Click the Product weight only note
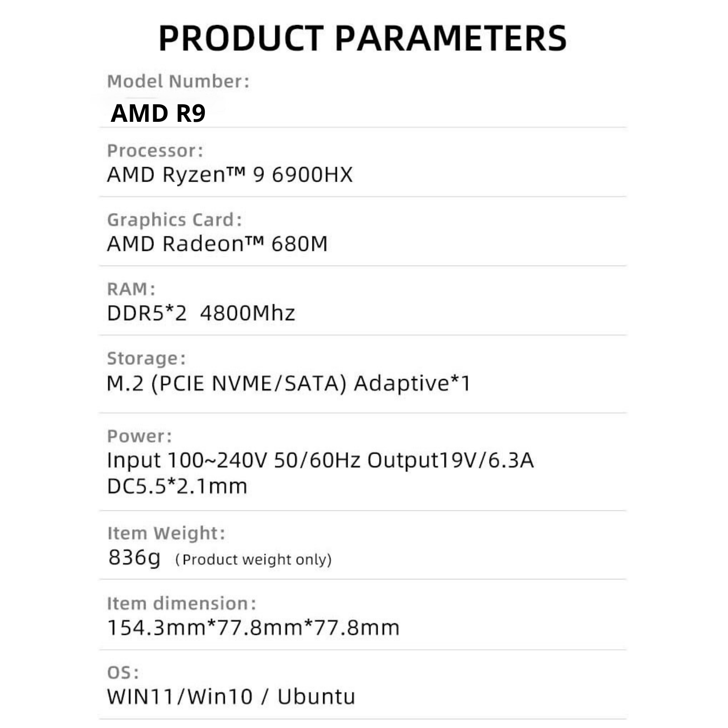The image size is (728, 728). 253,560
